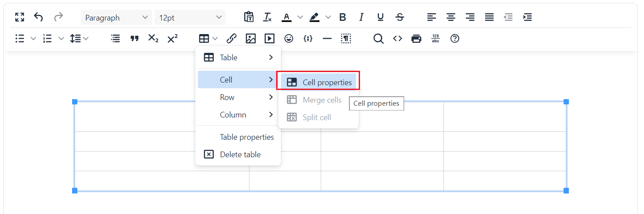Insert a link with the chain icon
This screenshot has height=214, width=644.
tap(232, 39)
